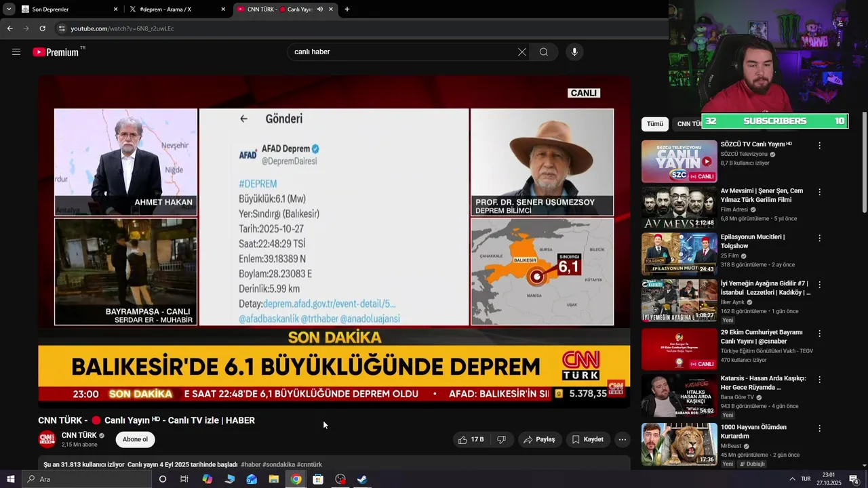Select the CNN TÜ… filter chip
Viewport: 868px width, 488px height.
point(687,124)
